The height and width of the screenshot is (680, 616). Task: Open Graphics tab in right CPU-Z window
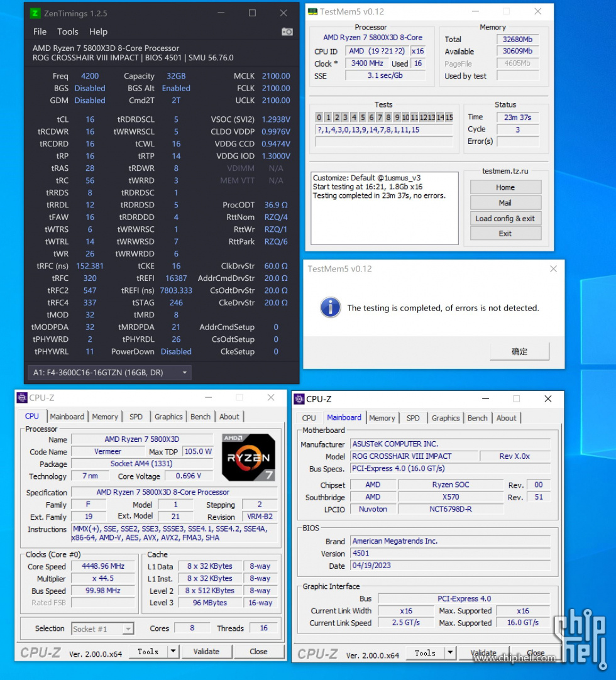[x=446, y=418]
